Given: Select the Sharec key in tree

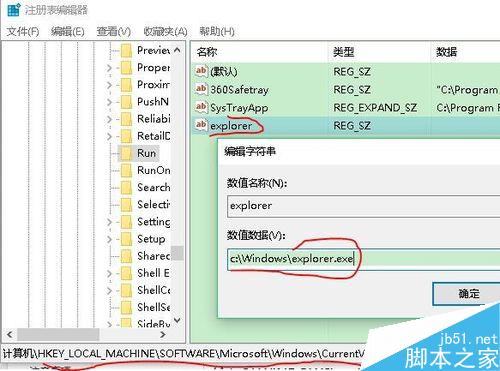Looking at the screenshot, I should click(154, 256).
